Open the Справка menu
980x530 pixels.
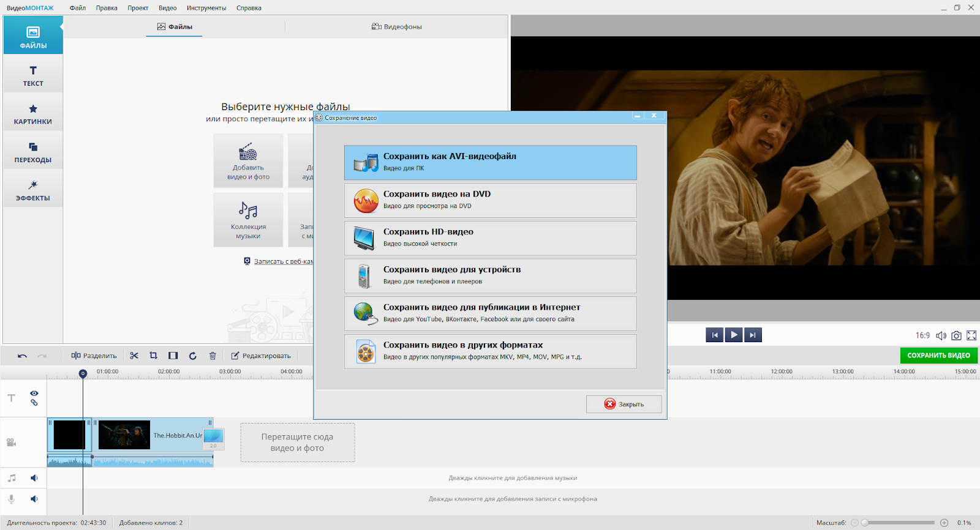(249, 8)
